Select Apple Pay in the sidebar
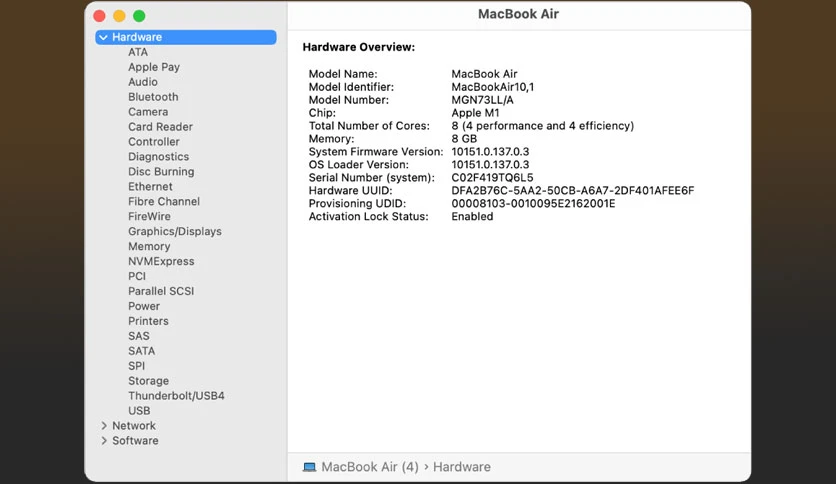 coord(154,67)
